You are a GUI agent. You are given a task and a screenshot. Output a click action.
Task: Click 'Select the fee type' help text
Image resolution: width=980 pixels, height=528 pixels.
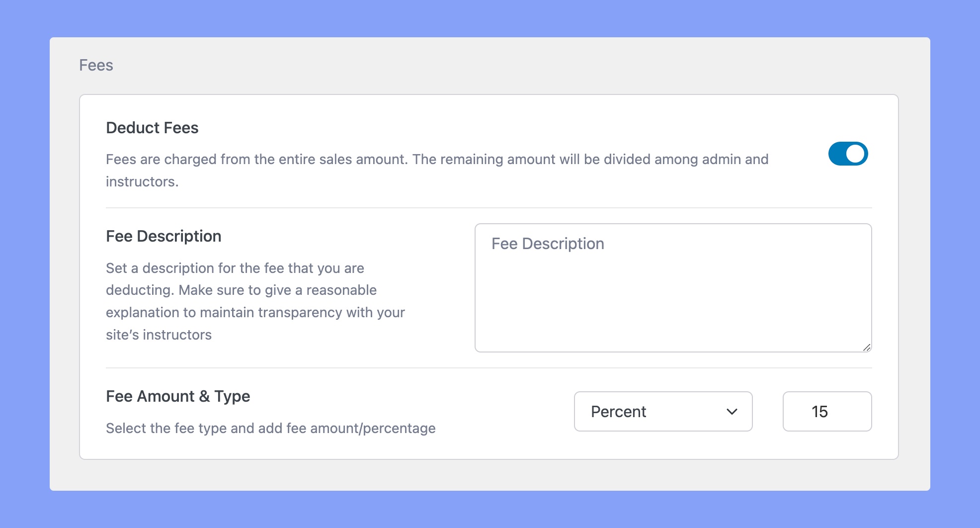271,428
